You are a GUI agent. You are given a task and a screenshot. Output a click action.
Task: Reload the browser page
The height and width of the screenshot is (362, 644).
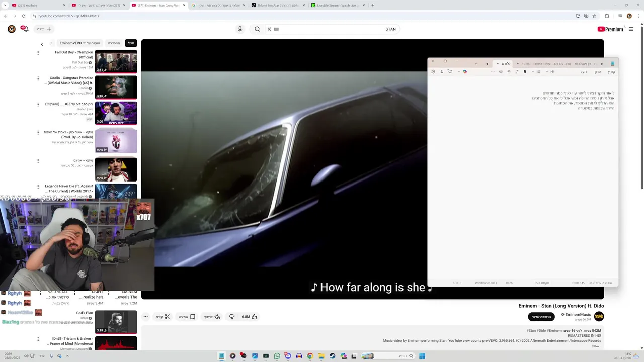(23, 16)
